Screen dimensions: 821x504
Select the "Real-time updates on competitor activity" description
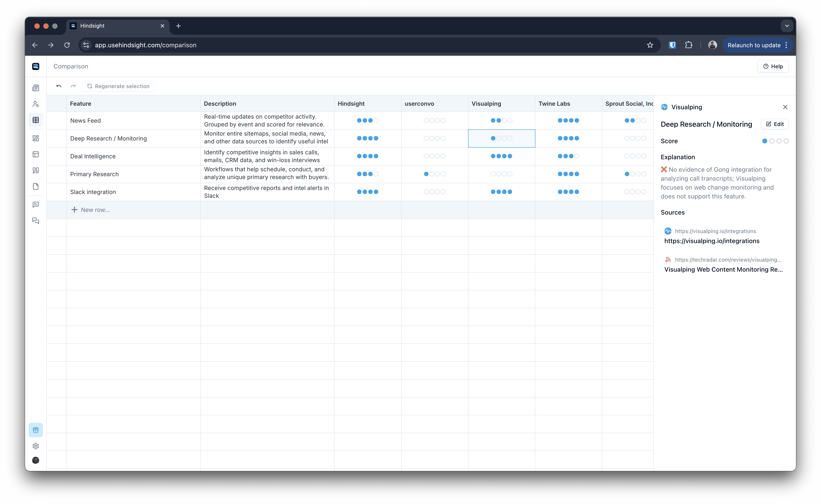click(x=267, y=121)
